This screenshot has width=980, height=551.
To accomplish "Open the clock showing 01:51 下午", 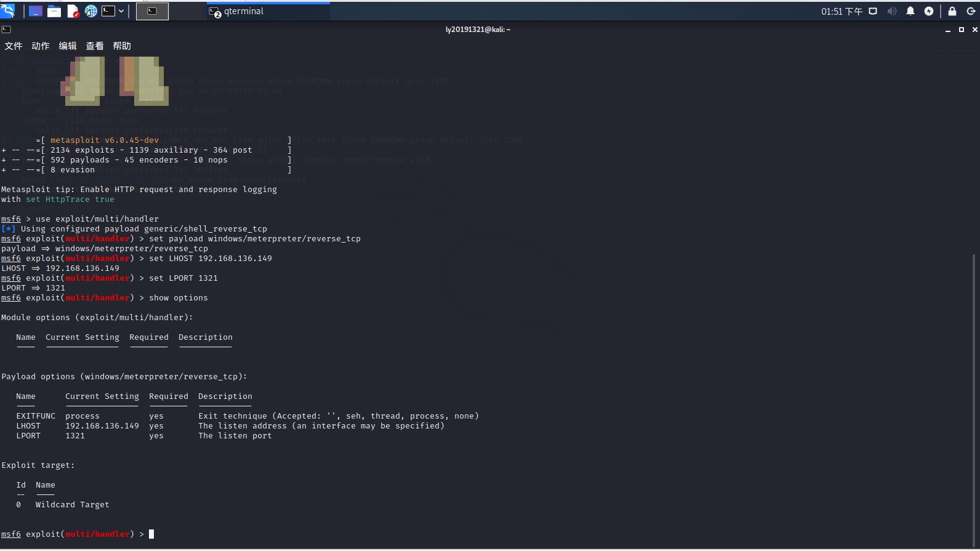I will tap(841, 11).
